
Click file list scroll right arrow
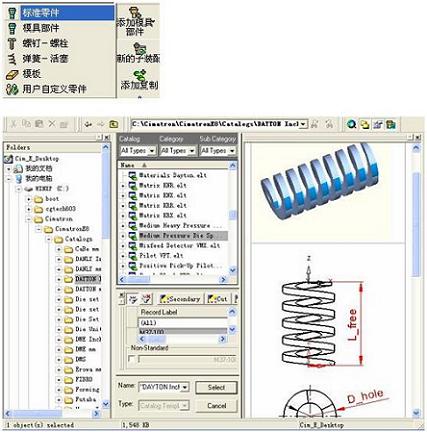[x=223, y=280]
